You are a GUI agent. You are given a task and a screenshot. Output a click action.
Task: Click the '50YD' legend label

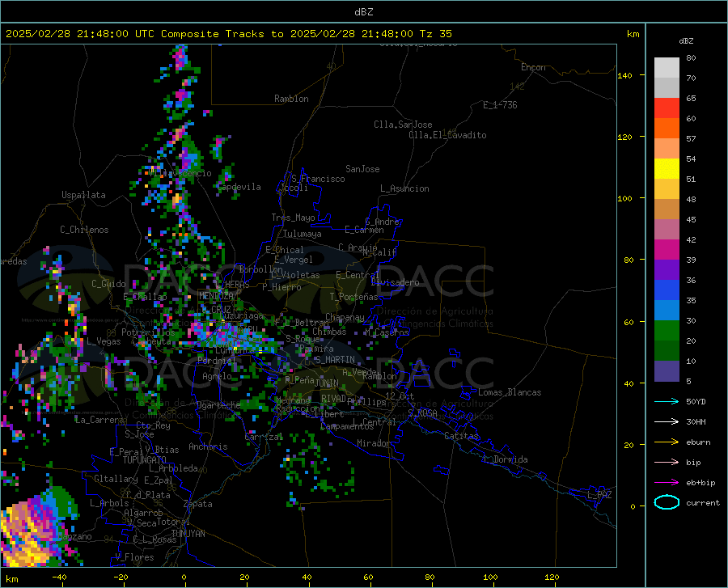(696, 401)
